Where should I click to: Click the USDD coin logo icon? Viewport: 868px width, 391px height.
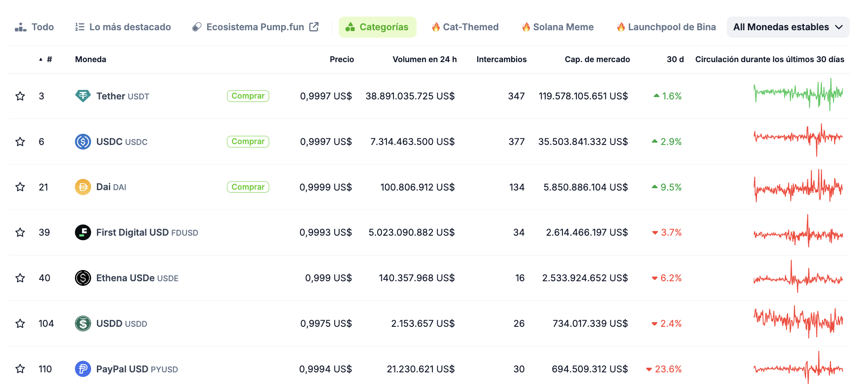(83, 323)
